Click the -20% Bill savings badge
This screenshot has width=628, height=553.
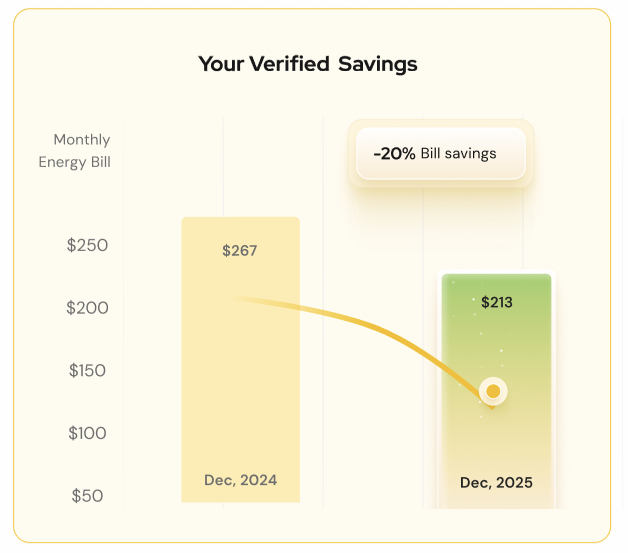441,154
